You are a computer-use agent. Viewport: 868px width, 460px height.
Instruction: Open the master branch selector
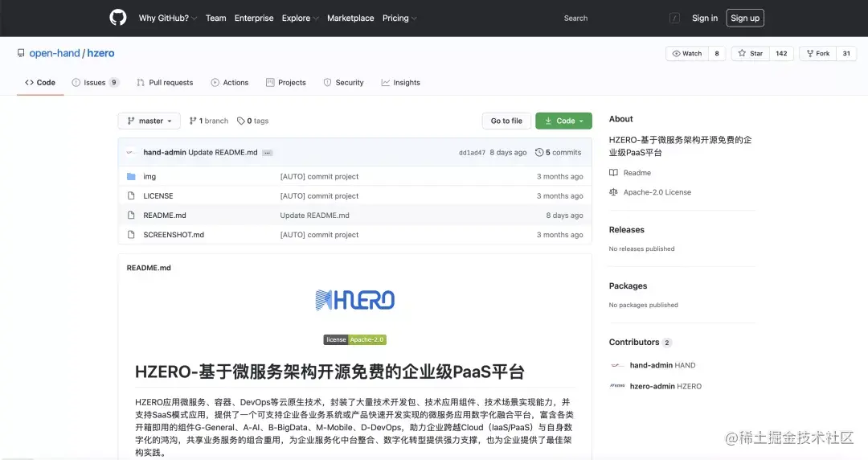pos(149,121)
